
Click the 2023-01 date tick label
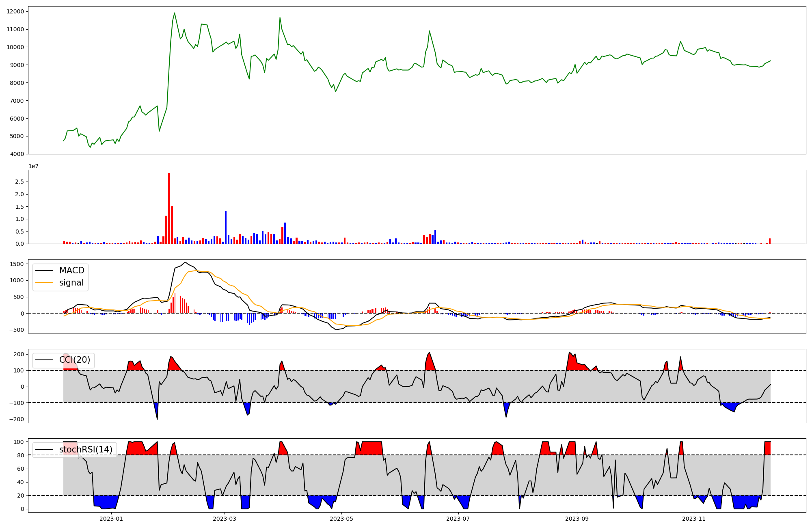(x=111, y=519)
